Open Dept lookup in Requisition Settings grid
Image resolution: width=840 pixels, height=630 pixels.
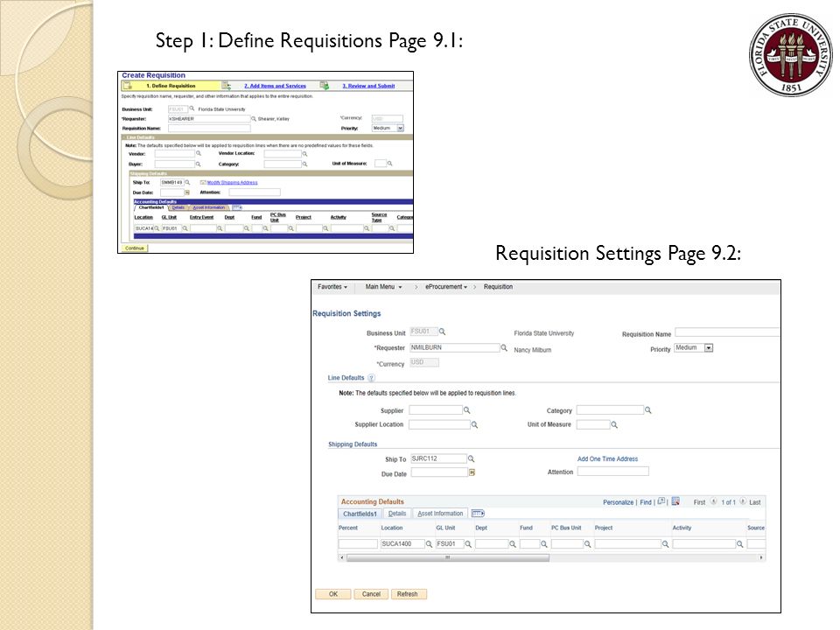pyautogui.click(x=513, y=544)
